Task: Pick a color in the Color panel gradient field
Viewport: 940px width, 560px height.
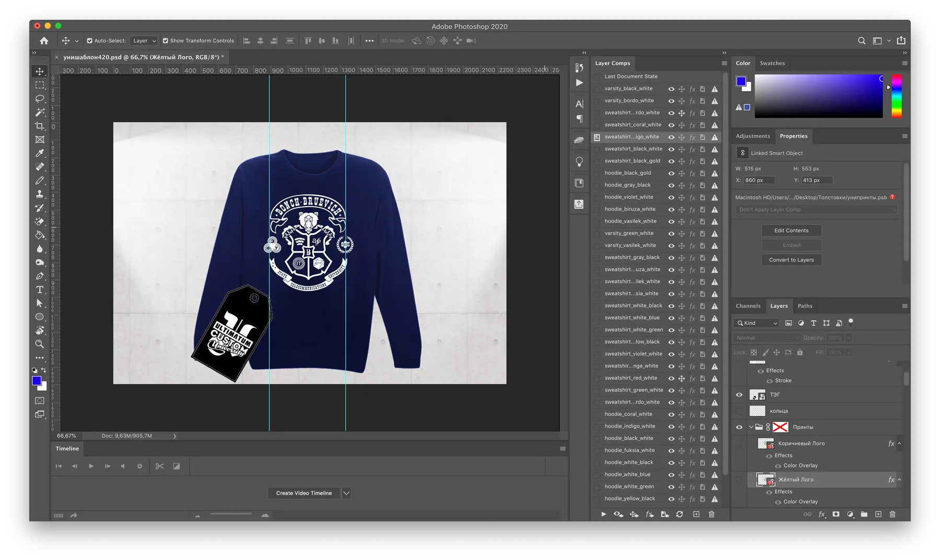Action: (818, 96)
